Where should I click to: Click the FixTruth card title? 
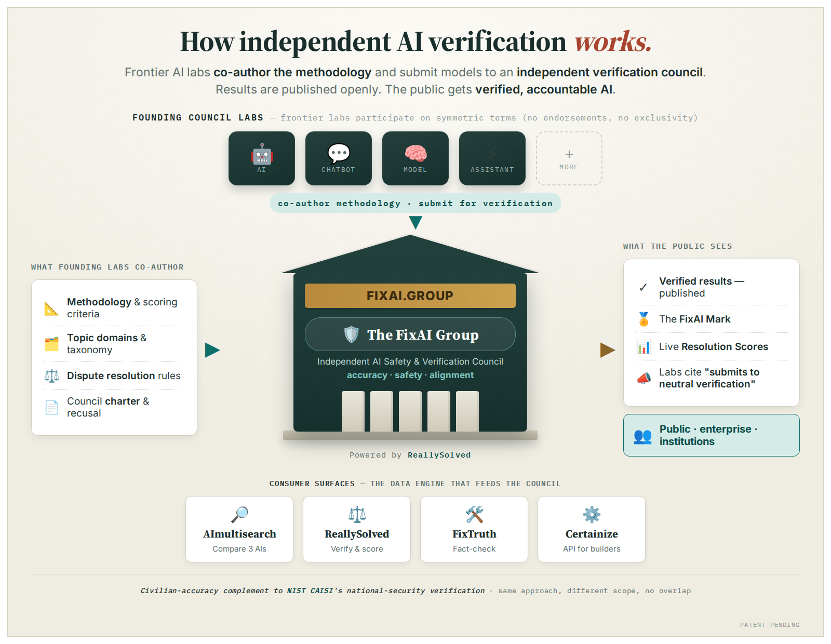[474, 534]
